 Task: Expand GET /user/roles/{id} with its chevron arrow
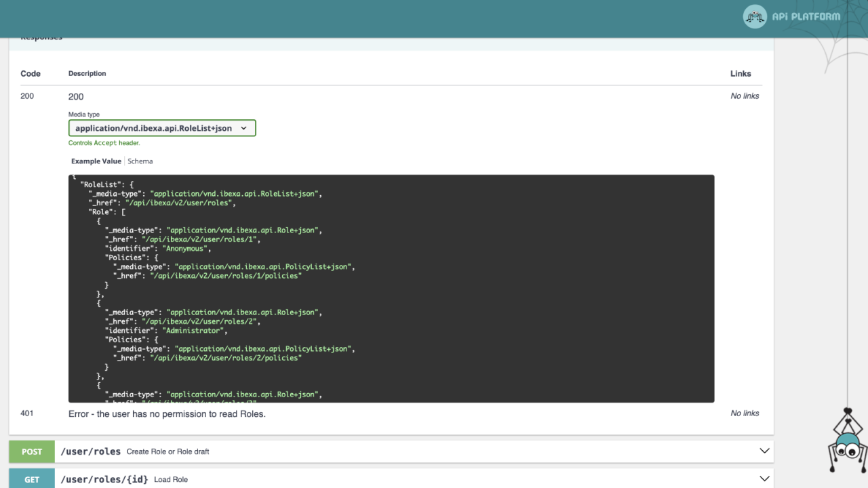point(764,479)
